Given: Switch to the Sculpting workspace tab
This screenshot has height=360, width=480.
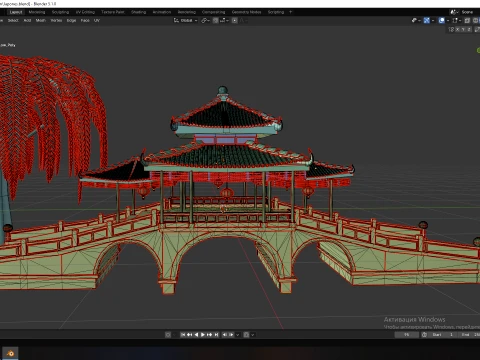Looking at the screenshot, I should coord(60,12).
